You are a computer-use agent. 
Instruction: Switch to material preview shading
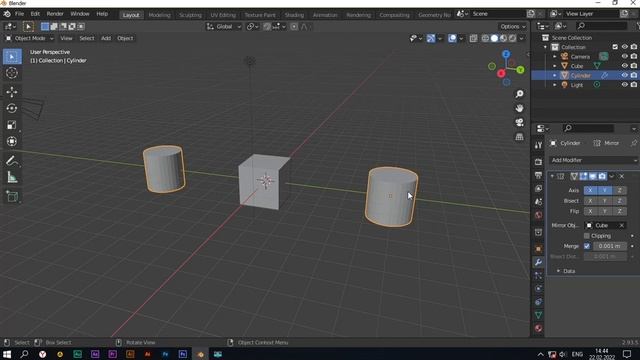(x=503, y=38)
